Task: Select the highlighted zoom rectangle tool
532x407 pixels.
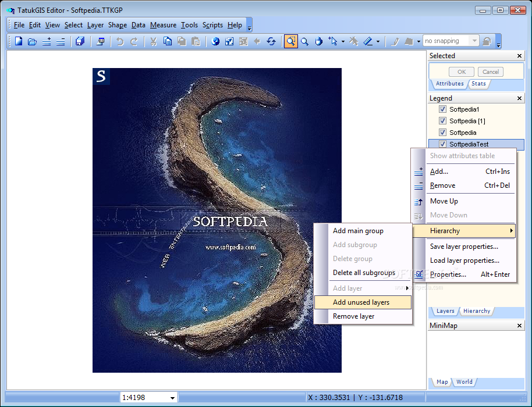Action: (291, 41)
